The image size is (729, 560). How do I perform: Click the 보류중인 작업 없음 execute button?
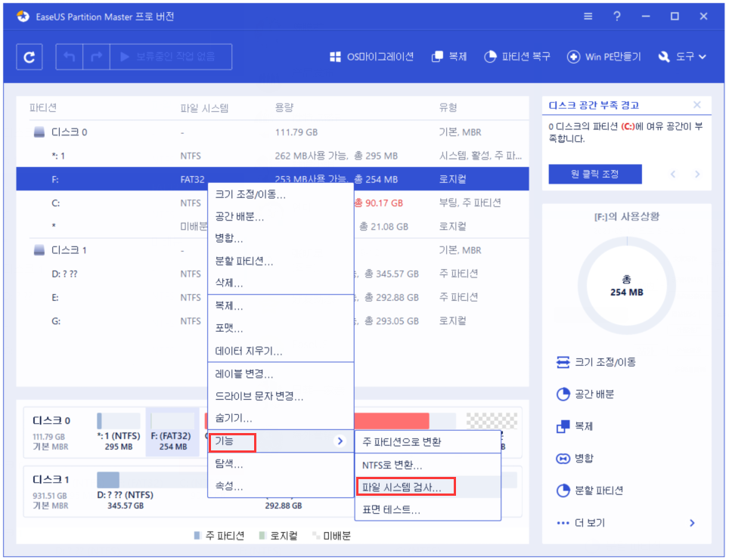[171, 57]
